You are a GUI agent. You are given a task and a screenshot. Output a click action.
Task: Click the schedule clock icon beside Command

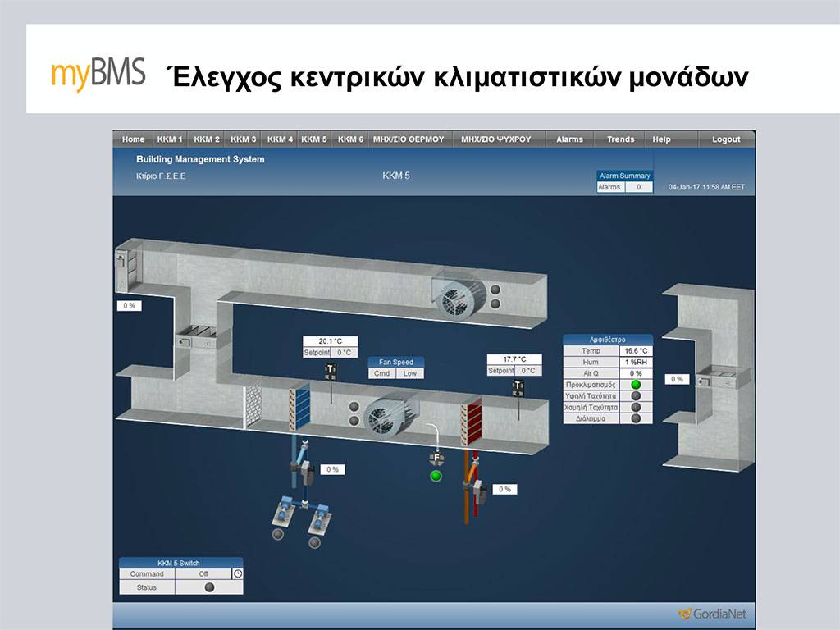(x=238, y=574)
